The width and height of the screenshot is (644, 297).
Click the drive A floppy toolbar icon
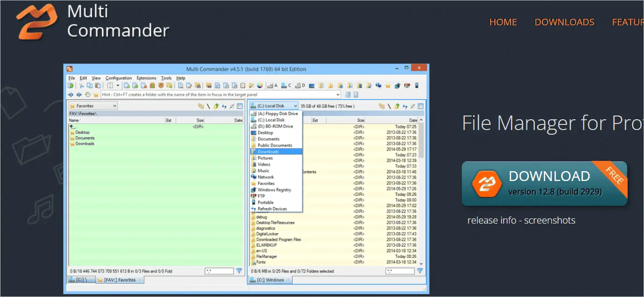(272, 86)
